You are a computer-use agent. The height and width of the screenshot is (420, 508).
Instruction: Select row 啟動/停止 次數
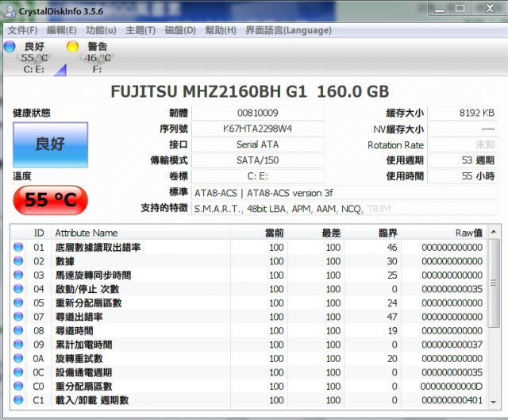point(248,289)
